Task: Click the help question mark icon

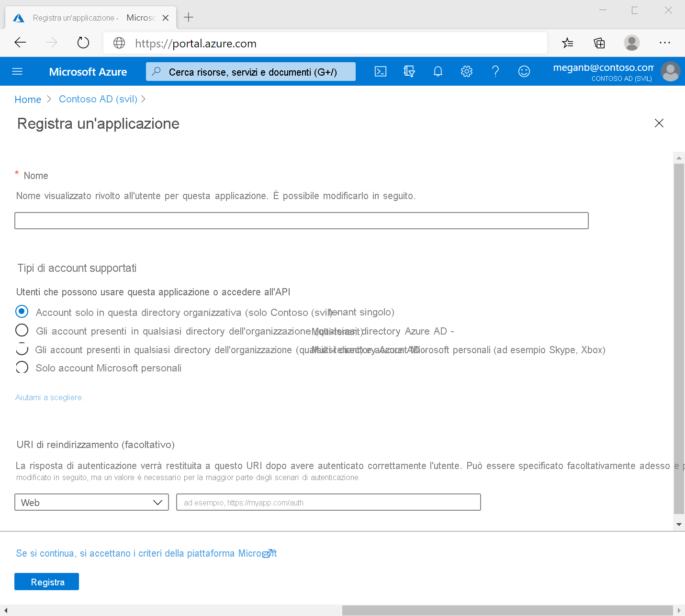Action: coord(495,71)
